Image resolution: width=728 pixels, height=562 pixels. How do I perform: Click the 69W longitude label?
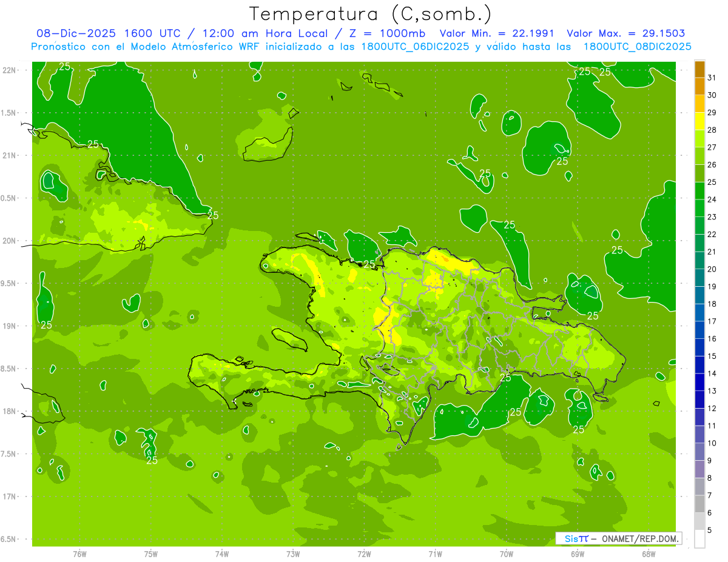pos(578,554)
